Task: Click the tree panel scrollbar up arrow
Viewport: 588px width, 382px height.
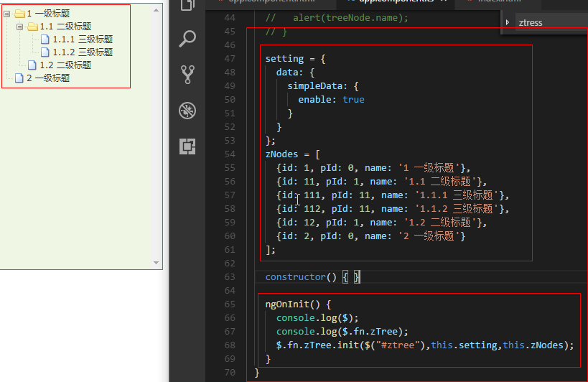Action: tap(157, 9)
